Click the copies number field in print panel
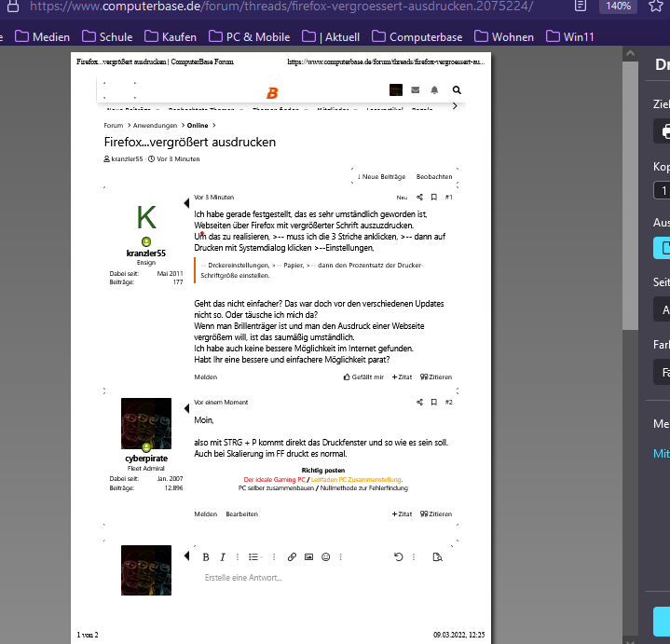This screenshot has height=644, width=670. [x=662, y=190]
